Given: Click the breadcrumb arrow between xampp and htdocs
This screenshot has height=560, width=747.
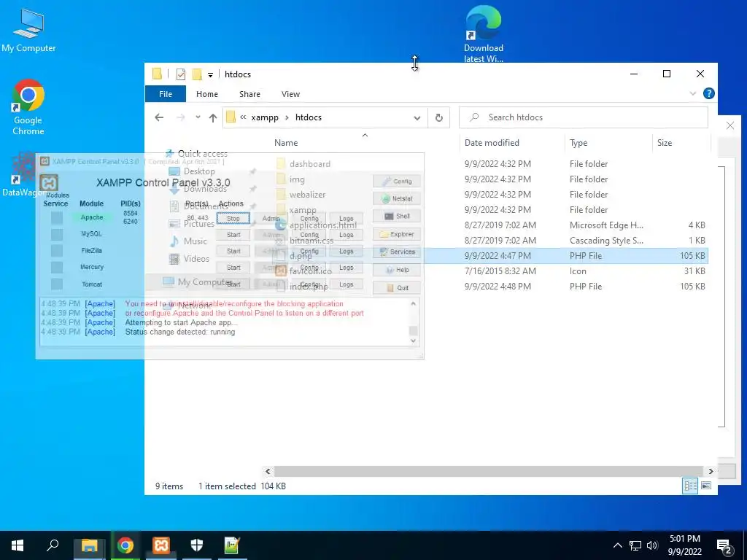Looking at the screenshot, I should [x=287, y=117].
